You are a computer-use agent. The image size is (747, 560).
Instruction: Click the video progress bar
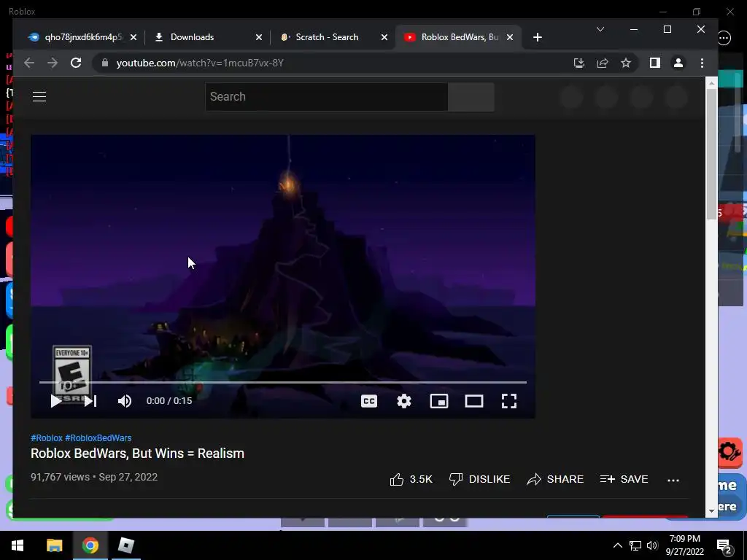click(x=283, y=382)
